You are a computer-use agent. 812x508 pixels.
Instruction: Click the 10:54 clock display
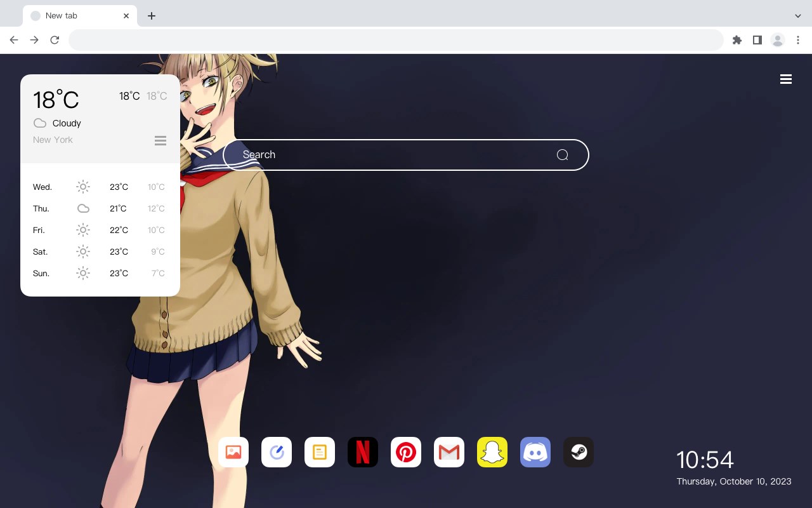click(x=705, y=460)
